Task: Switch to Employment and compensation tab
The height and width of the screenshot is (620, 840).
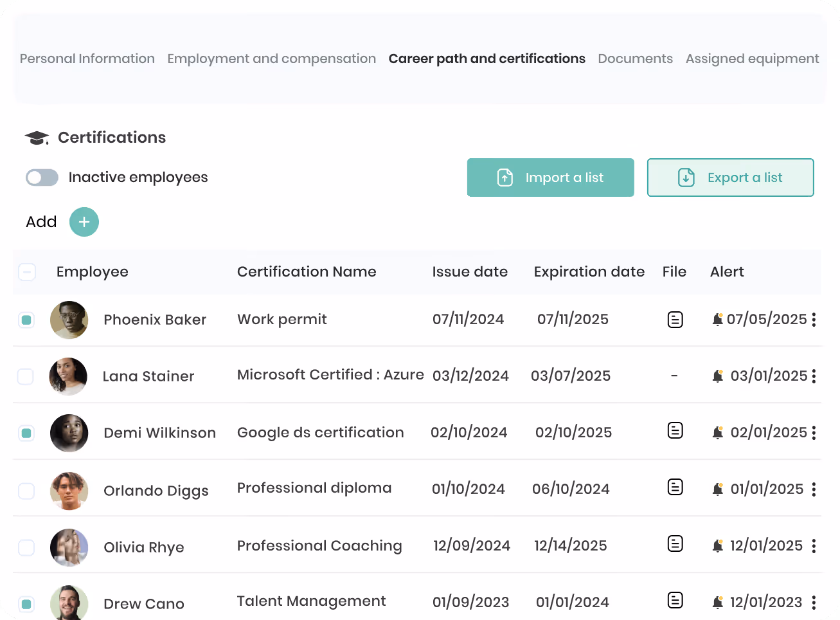Action: click(x=271, y=59)
